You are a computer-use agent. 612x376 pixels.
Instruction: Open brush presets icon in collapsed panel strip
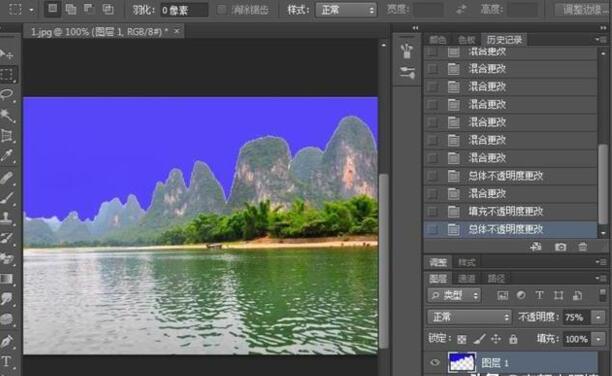[x=407, y=73]
